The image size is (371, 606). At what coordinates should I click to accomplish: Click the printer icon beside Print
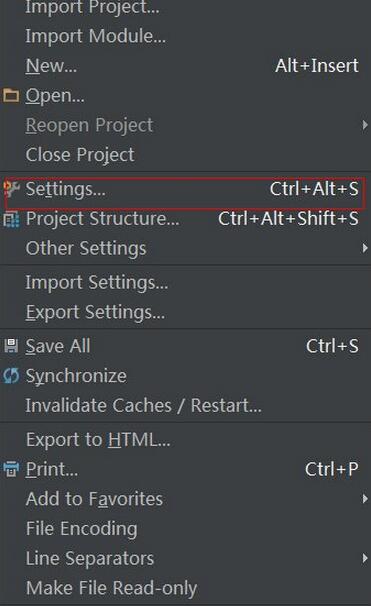pyautogui.click(x=11, y=469)
